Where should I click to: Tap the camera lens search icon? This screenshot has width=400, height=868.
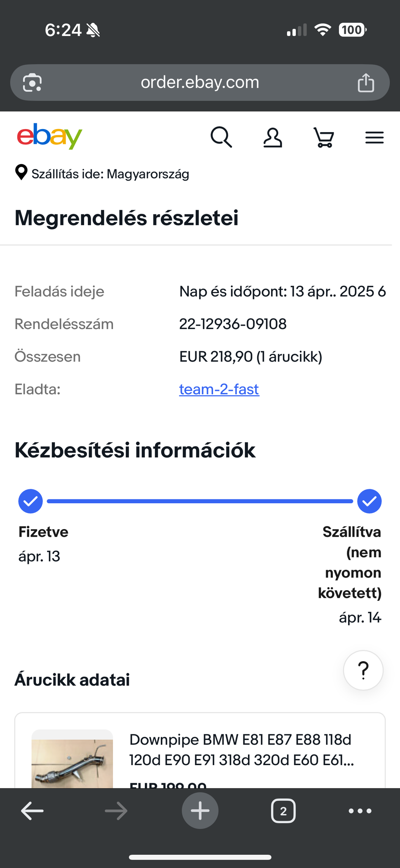[x=32, y=82]
